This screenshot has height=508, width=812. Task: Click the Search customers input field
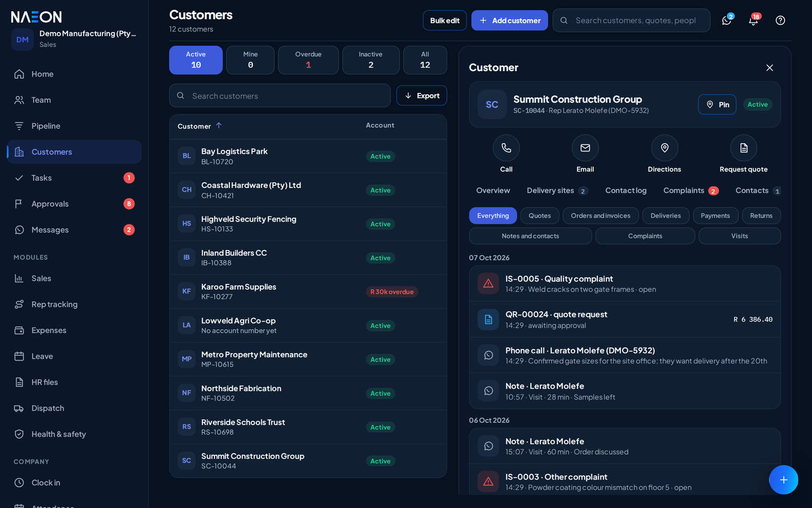[x=280, y=96]
